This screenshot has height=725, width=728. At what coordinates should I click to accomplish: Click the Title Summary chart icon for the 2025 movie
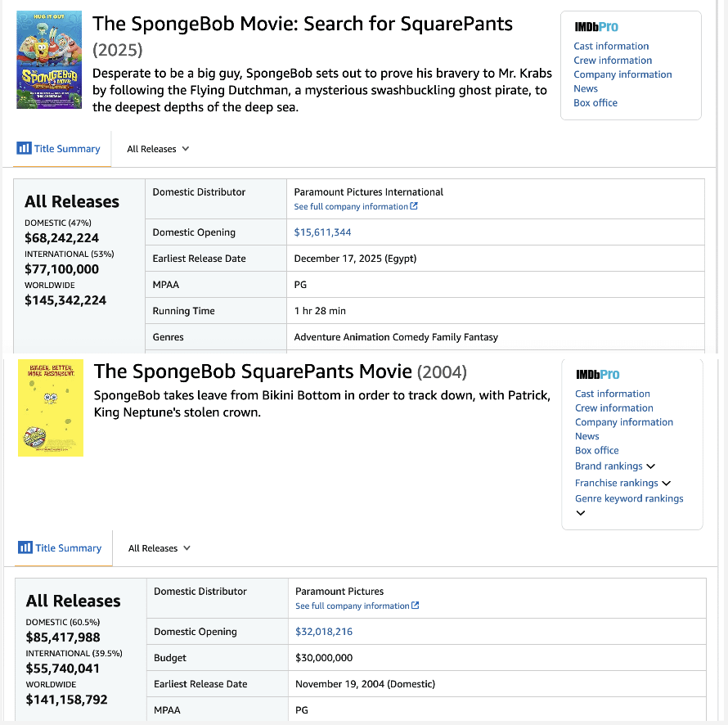pyautogui.click(x=24, y=148)
